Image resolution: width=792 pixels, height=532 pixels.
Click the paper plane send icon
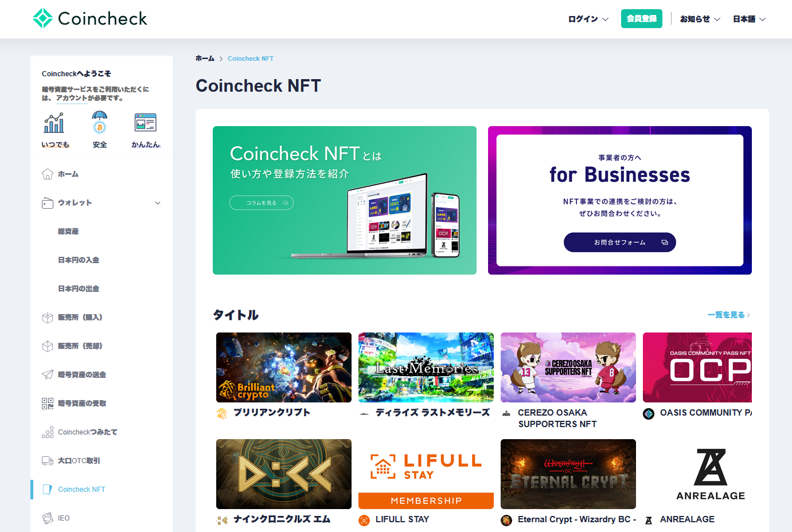tap(48, 375)
